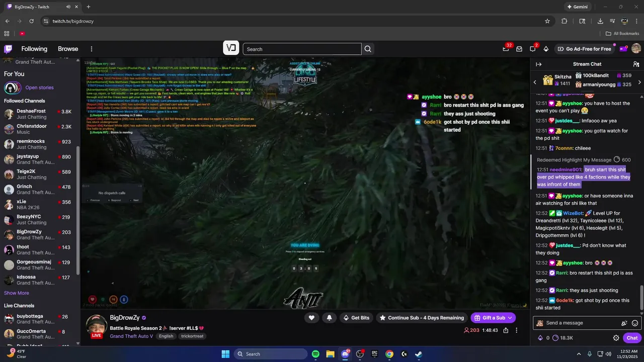Open chat community users list
This screenshot has width=644, height=362.
pyautogui.click(x=636, y=64)
